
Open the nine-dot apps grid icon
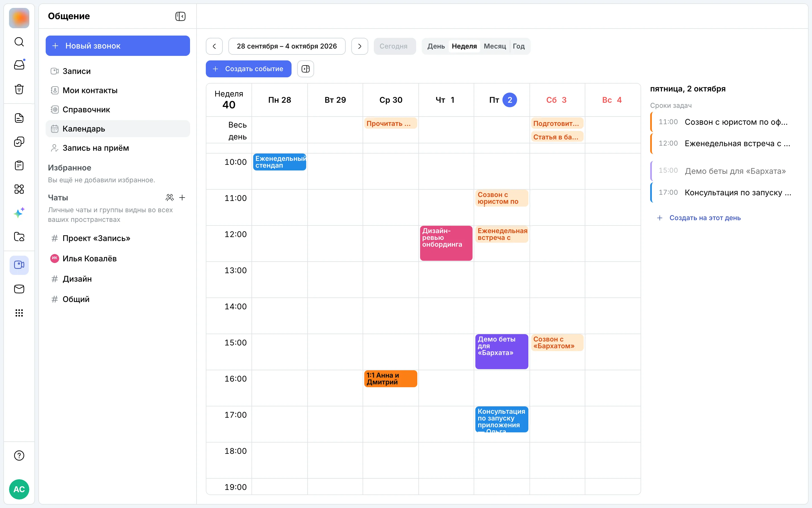coord(19,313)
